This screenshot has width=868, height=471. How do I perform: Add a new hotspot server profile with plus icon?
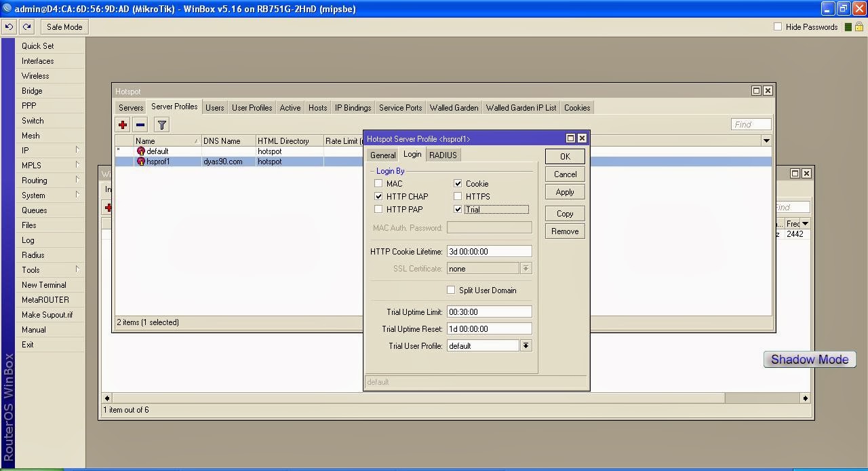pyautogui.click(x=123, y=125)
